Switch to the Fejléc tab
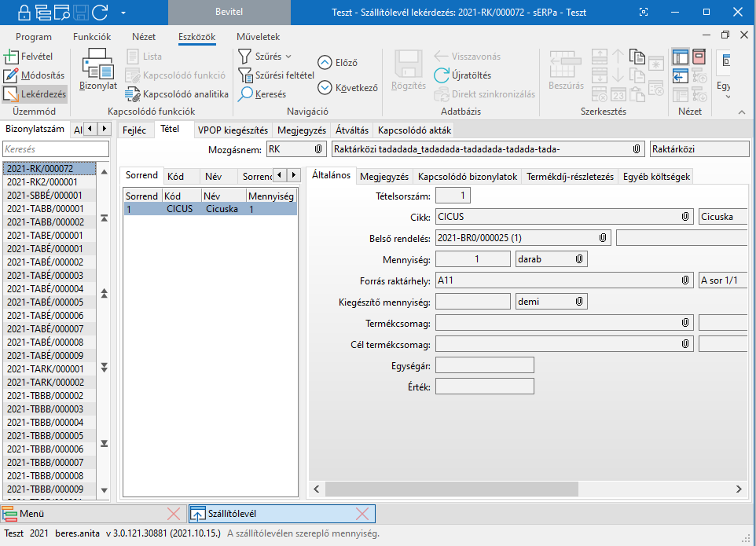This screenshot has width=756, height=546. [136, 130]
